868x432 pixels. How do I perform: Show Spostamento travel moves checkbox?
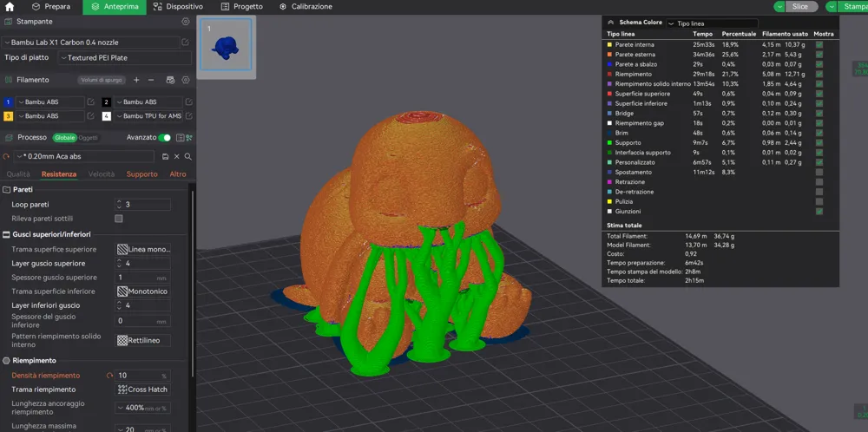pyautogui.click(x=819, y=172)
